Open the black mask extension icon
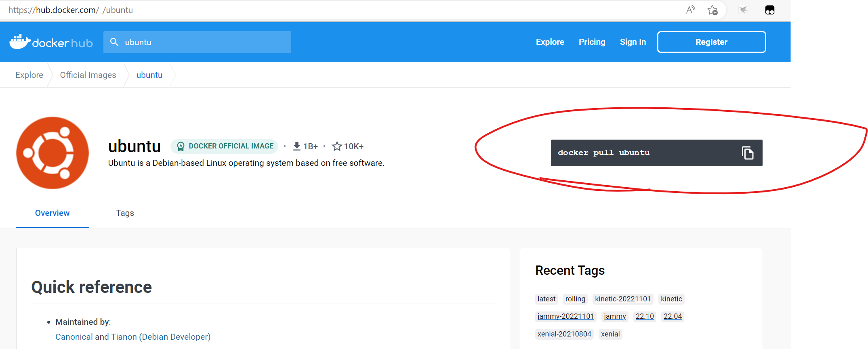 770,10
